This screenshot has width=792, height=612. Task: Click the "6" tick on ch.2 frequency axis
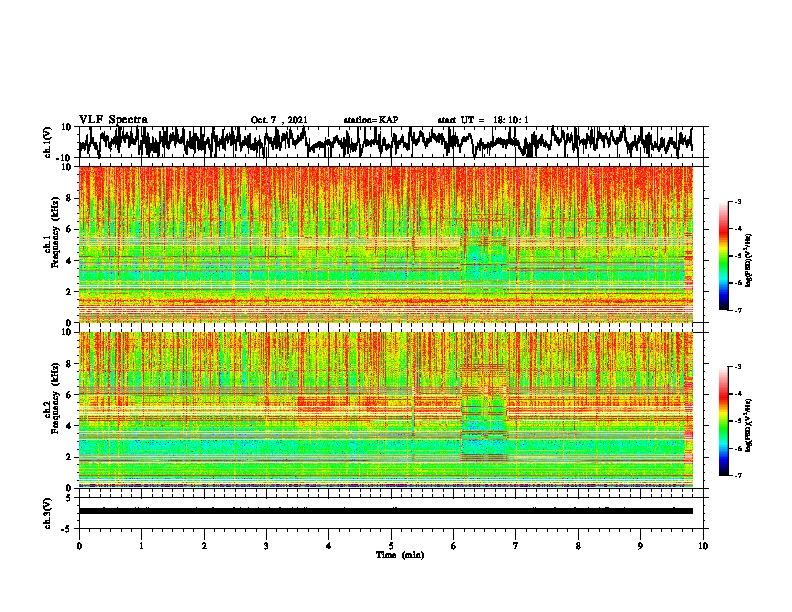(x=69, y=395)
